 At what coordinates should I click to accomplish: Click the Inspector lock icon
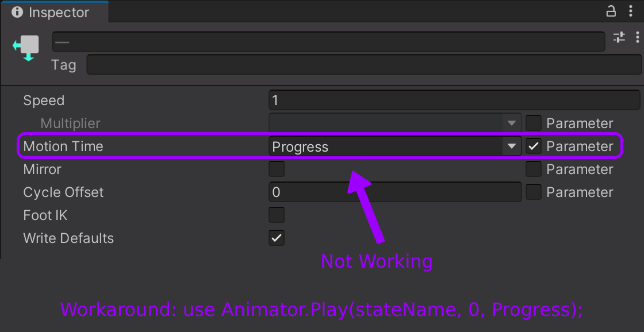(611, 11)
